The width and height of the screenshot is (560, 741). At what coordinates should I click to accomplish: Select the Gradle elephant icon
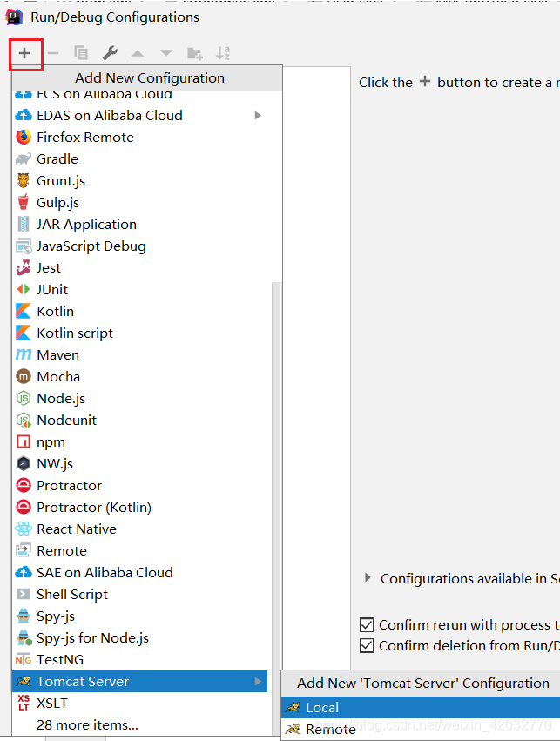pos(24,158)
